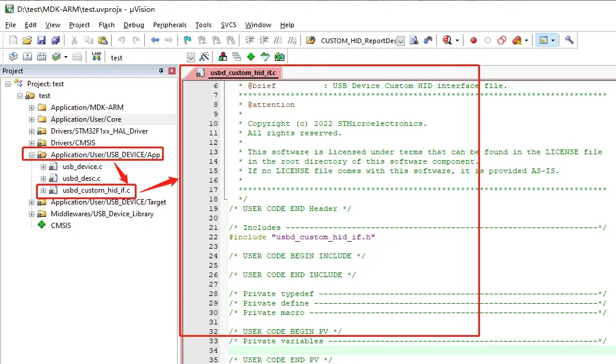Click the Toggle Bookmark flag icon
This screenshot has height=364, width=616.
click(x=187, y=40)
